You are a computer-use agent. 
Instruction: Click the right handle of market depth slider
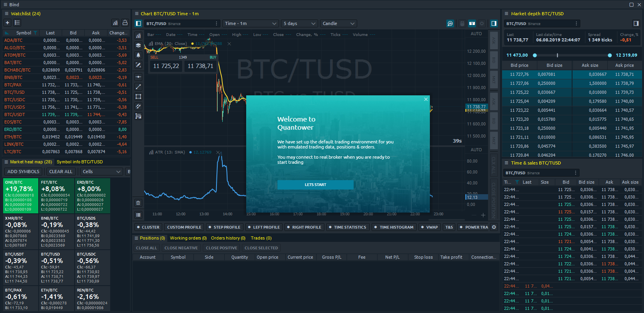pyautogui.click(x=610, y=55)
